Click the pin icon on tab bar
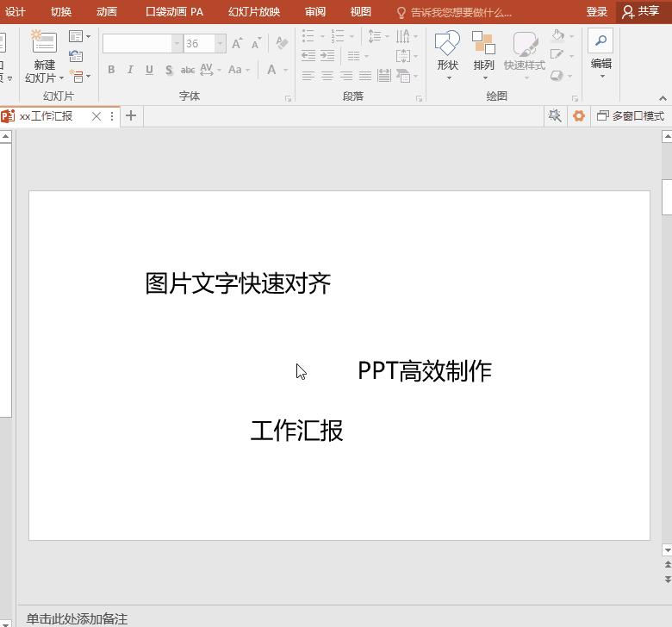672x627 pixels. [555, 115]
